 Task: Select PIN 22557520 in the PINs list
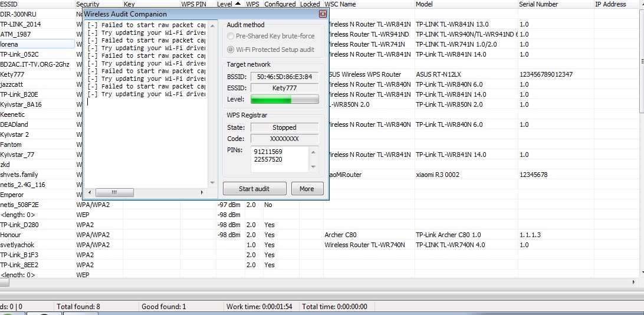(x=268, y=159)
